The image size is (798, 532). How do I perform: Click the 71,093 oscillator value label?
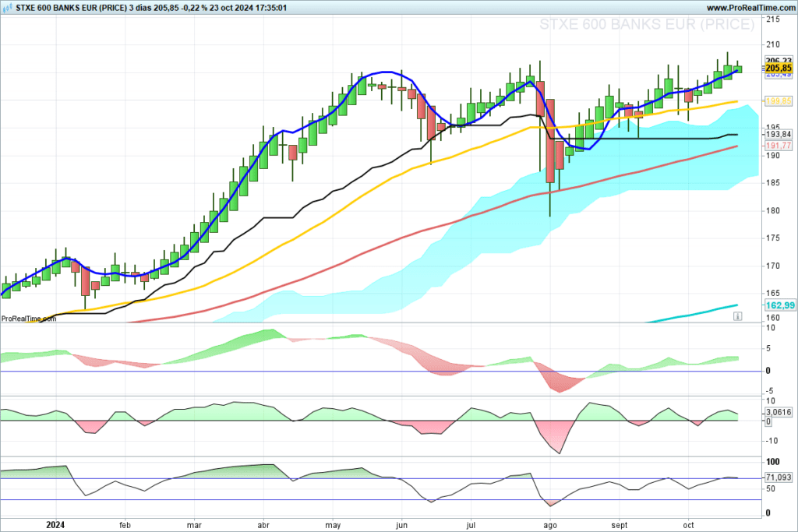pyautogui.click(x=779, y=477)
